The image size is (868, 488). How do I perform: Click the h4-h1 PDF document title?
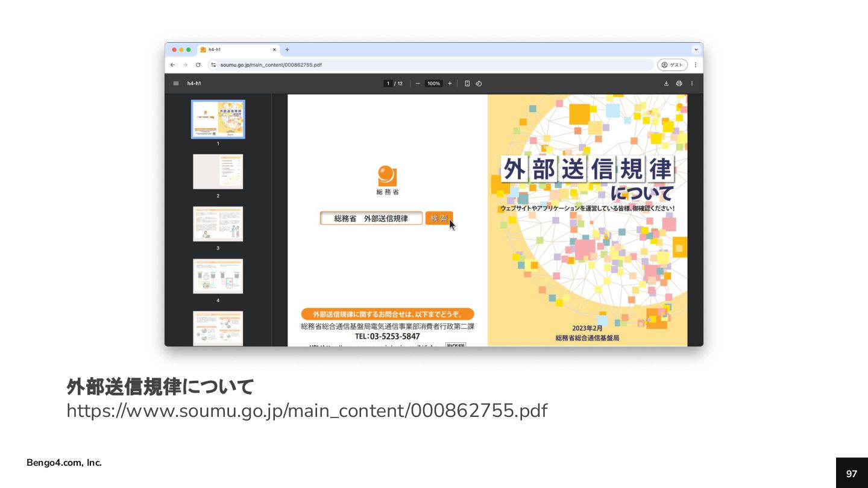[194, 83]
